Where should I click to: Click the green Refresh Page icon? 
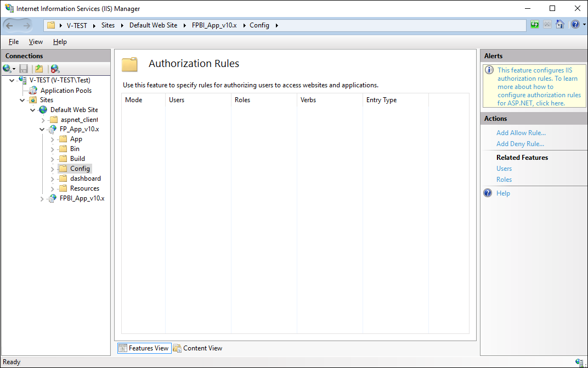coord(535,25)
